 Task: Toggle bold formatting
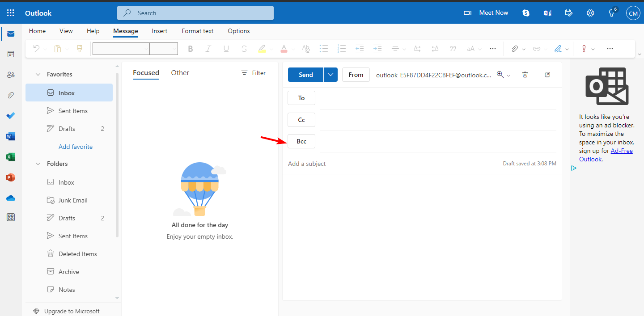(190, 48)
